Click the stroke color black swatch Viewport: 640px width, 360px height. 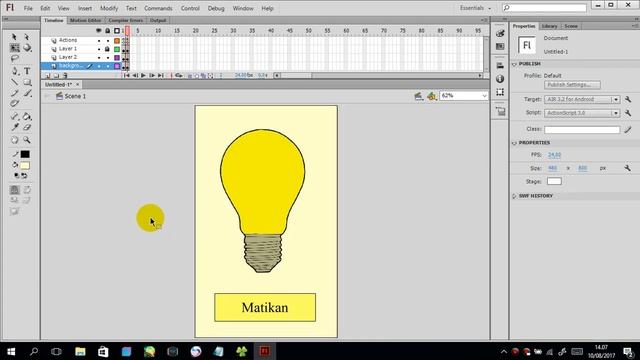(x=25, y=154)
